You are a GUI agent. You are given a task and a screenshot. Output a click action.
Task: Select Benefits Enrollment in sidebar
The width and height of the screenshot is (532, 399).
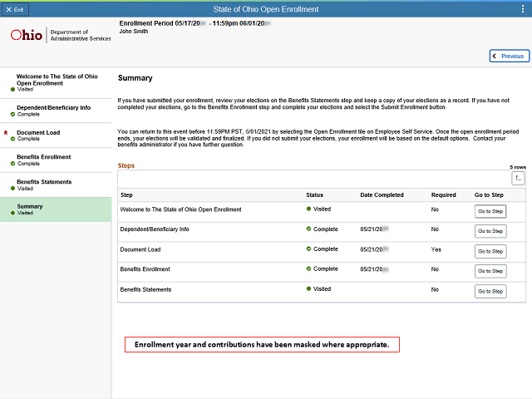pyautogui.click(x=56, y=160)
